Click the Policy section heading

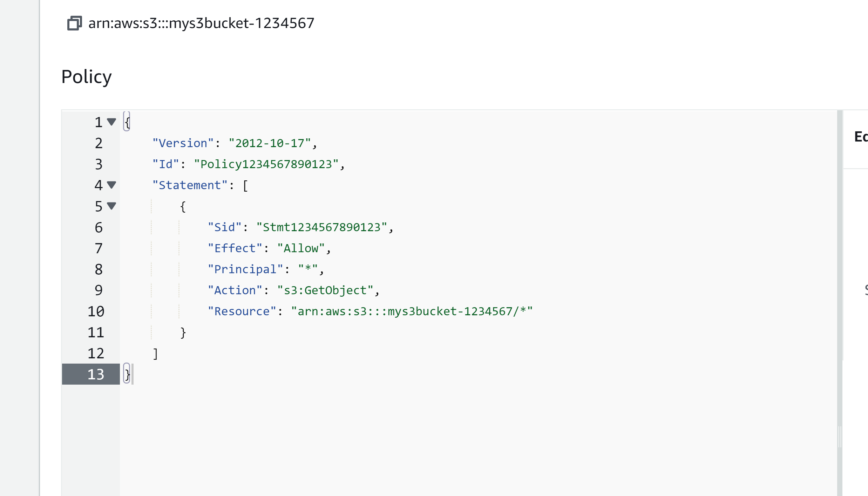(x=86, y=77)
